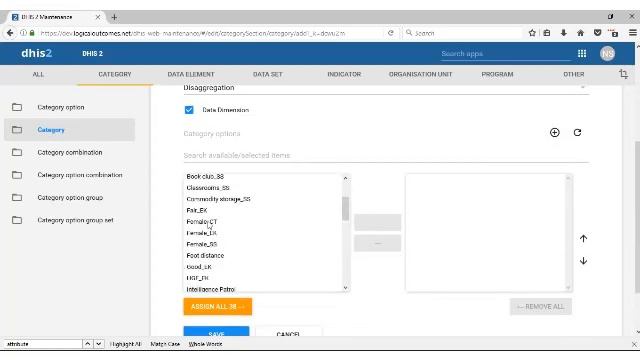The width and height of the screenshot is (640, 360).
Task: Switch to the OTHER tab
Action: pyautogui.click(x=573, y=74)
